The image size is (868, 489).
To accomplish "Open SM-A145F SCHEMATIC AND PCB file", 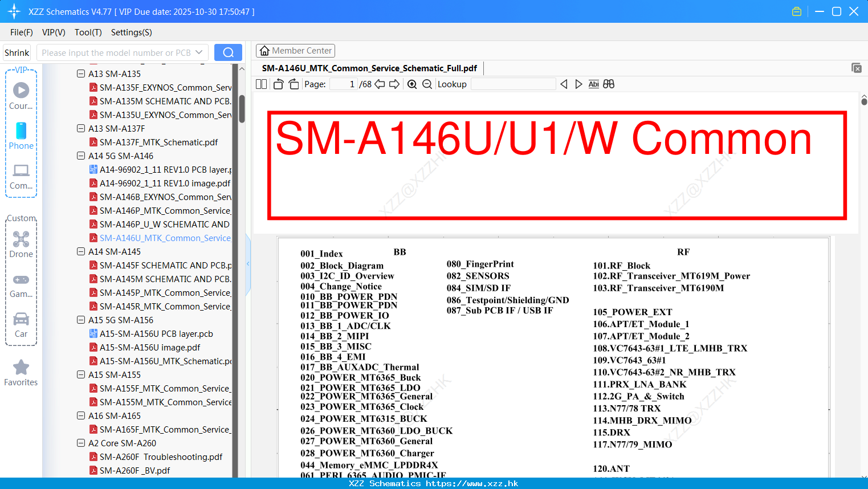I will point(161,265).
